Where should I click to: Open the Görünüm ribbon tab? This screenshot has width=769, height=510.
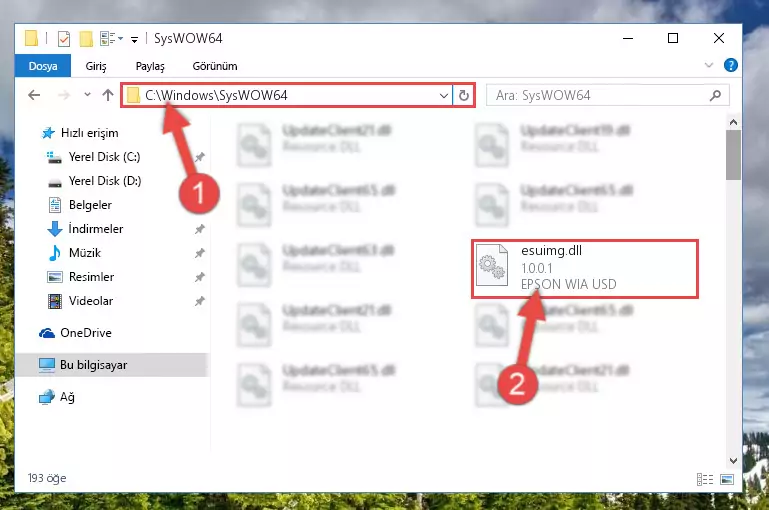click(x=215, y=66)
